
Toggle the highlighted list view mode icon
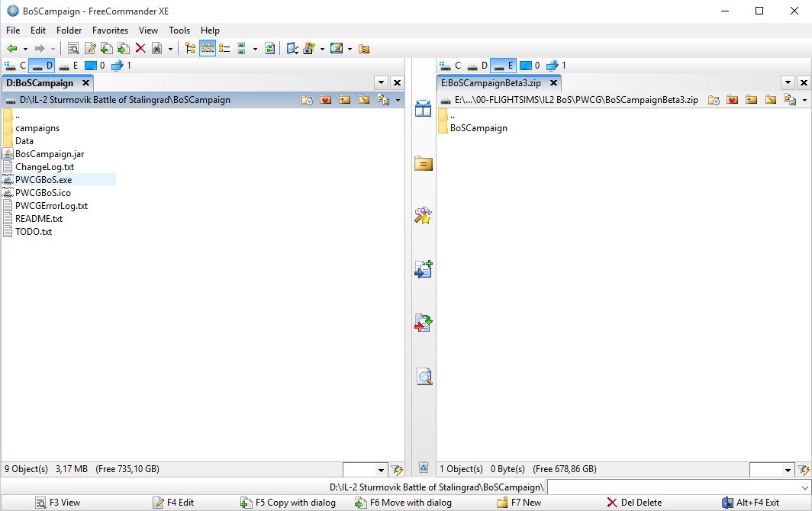coord(207,49)
